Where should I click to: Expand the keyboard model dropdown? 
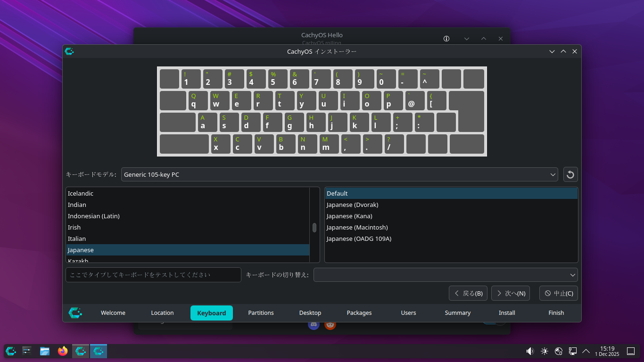pyautogui.click(x=339, y=175)
